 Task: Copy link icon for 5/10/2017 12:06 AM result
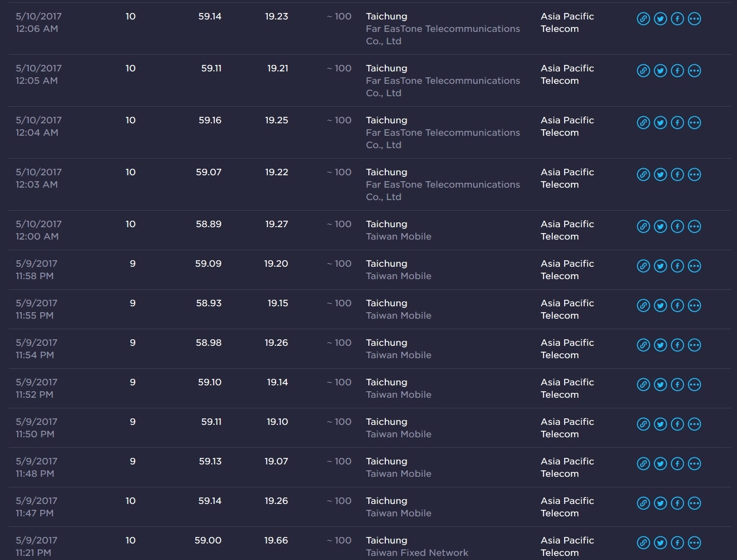pyautogui.click(x=643, y=19)
